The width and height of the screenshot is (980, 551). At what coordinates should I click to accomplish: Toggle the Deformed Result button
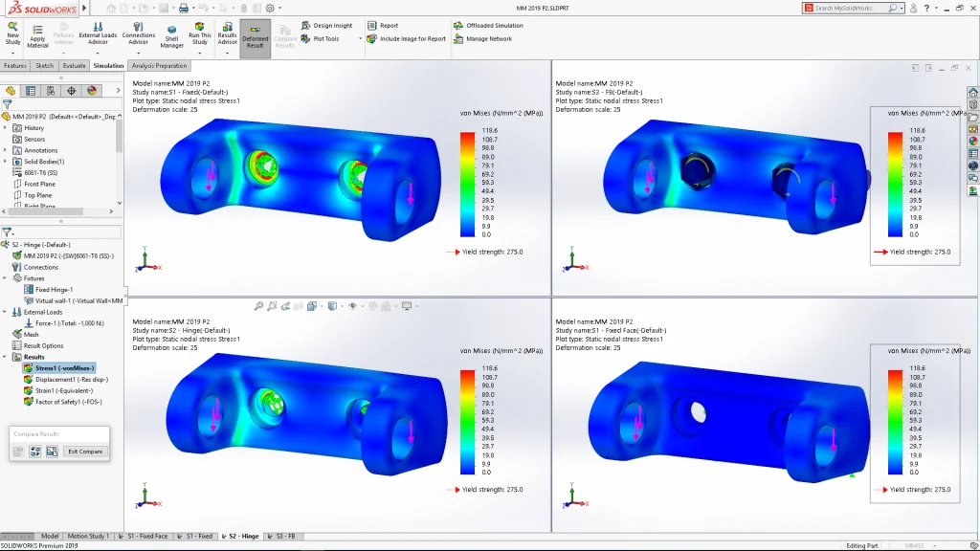pyautogui.click(x=255, y=38)
